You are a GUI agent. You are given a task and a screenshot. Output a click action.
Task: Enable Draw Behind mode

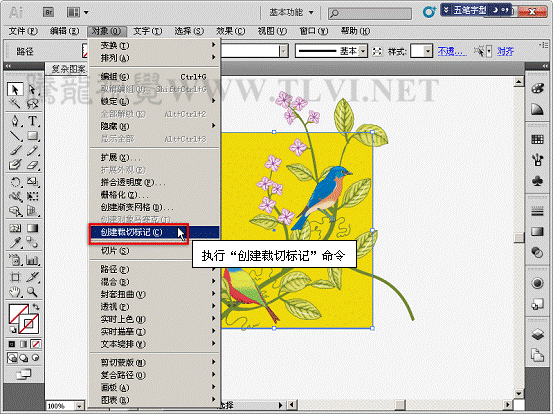tap(24, 358)
